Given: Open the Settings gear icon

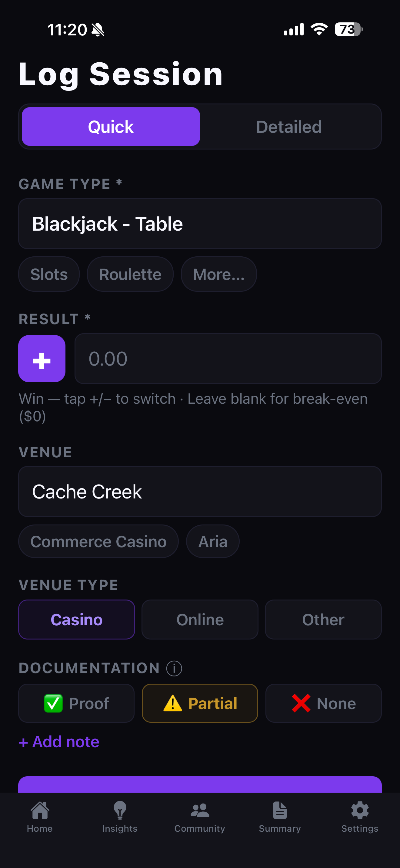Looking at the screenshot, I should (360, 810).
